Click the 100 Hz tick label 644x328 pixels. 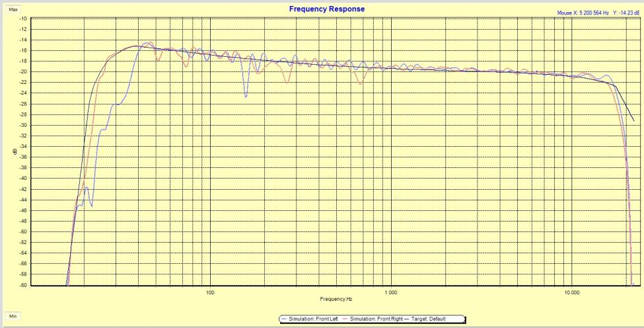[210, 293]
